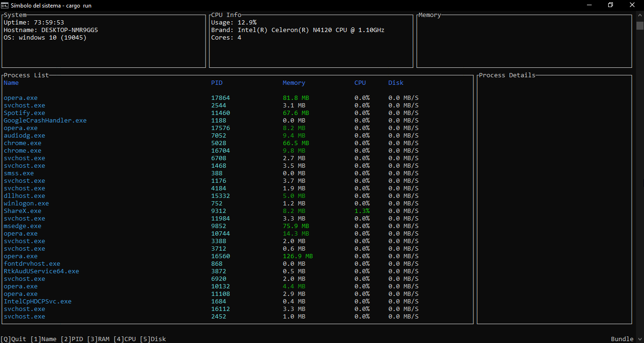Viewport: 644px width, 343px height.
Task: Click [Q]Quit in the bottom bar
Action: coord(13,339)
